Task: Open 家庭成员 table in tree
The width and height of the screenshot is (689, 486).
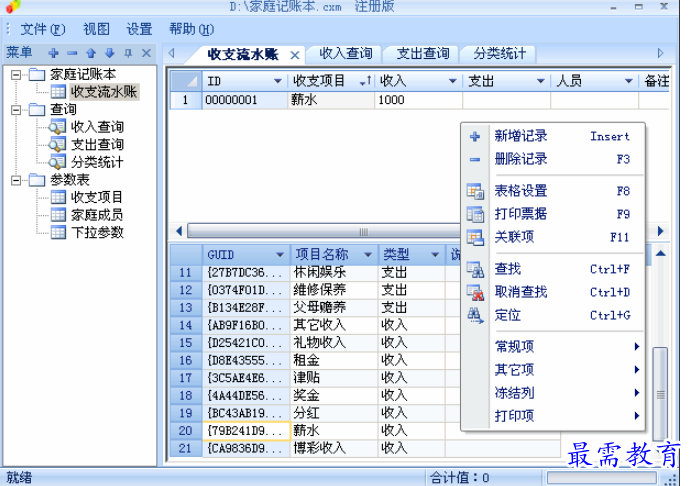Action: [x=97, y=215]
